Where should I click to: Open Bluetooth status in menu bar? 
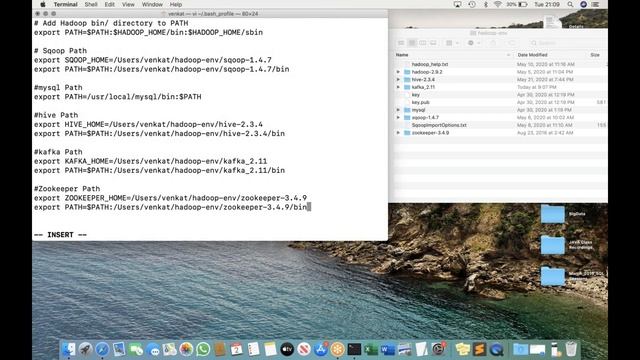[485, 4]
